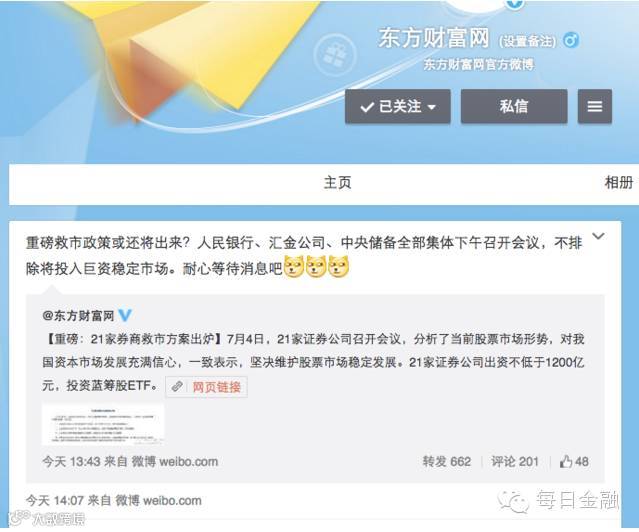Send a private message via 私信
639x532 pixels.
[514, 106]
